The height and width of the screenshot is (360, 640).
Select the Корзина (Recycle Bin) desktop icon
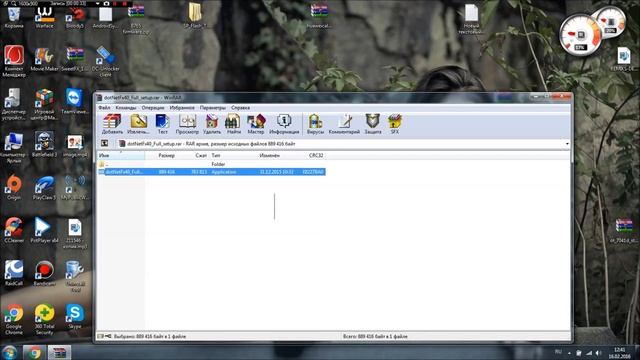click(x=14, y=18)
